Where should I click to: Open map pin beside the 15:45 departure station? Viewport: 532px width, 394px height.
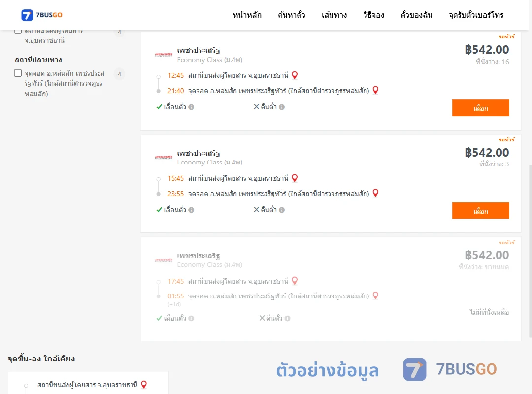pos(295,178)
